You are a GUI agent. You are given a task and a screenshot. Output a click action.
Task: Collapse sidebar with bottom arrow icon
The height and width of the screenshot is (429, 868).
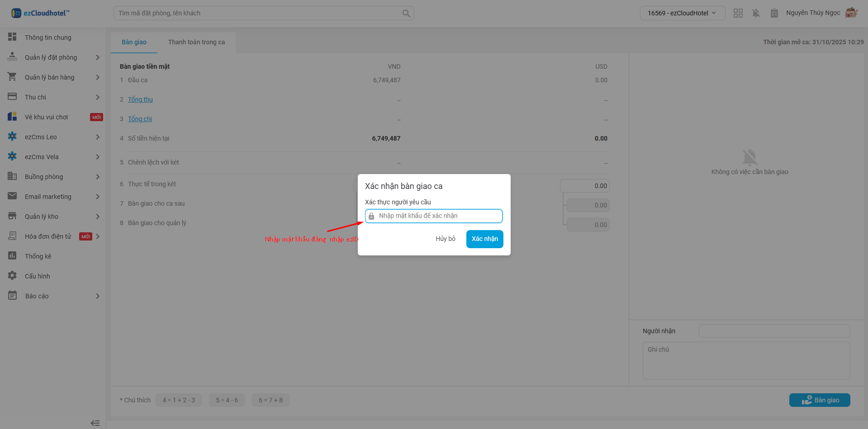95,423
